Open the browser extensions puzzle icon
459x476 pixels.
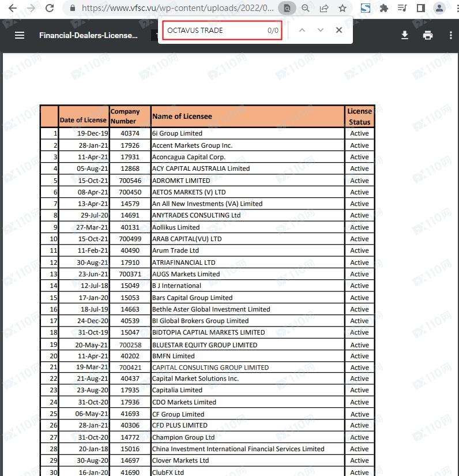point(384,9)
